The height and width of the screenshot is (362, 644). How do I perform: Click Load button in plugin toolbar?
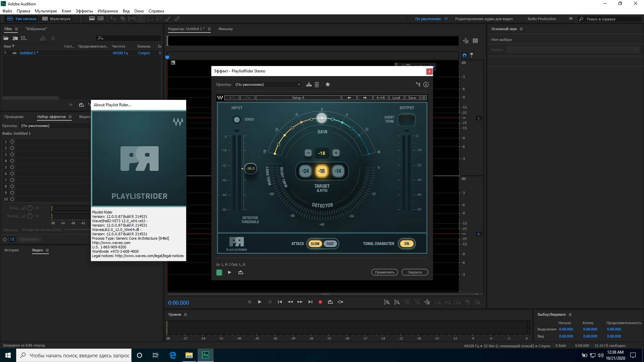pyautogui.click(x=396, y=98)
